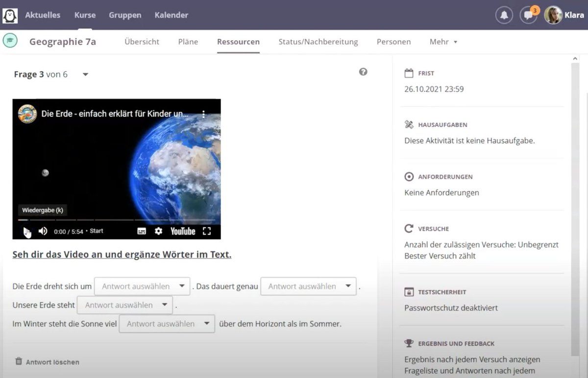Click the video progress bar

pos(117,220)
